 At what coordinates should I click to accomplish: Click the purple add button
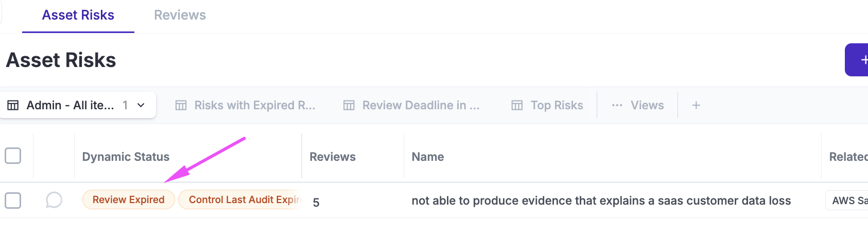tap(858, 60)
